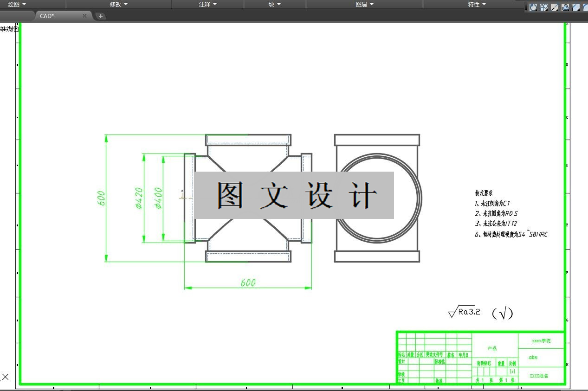Image resolution: width=588 pixels, height=391 pixels.
Task: Expand the 特性 (Properties) panel dropdown
Action: click(477, 4)
